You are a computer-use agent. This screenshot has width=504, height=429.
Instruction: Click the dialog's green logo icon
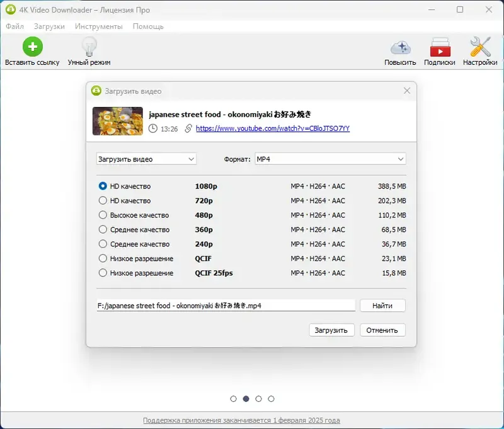96,91
